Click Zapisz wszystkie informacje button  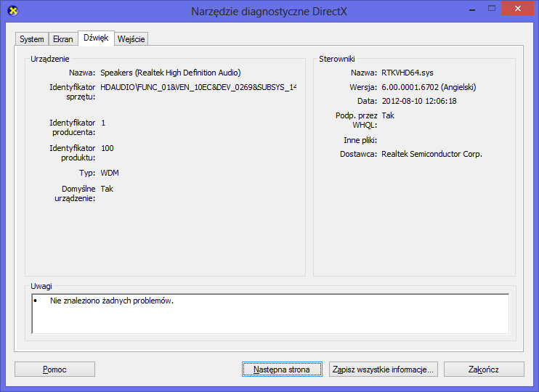tap(384, 369)
